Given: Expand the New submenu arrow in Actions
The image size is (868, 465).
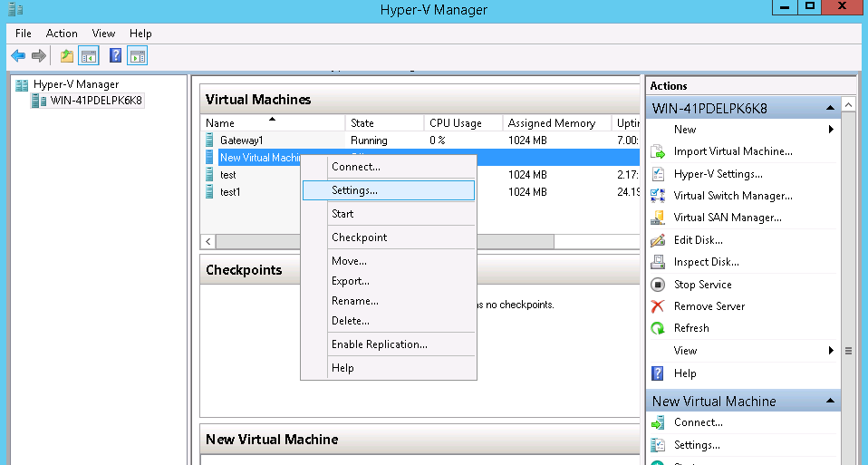Looking at the screenshot, I should pos(831,130).
